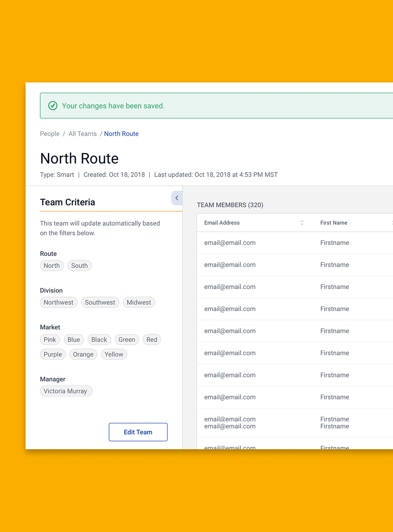Viewport: 393px width, 532px height.
Task: Click the Route filter label
Action: [48, 254]
